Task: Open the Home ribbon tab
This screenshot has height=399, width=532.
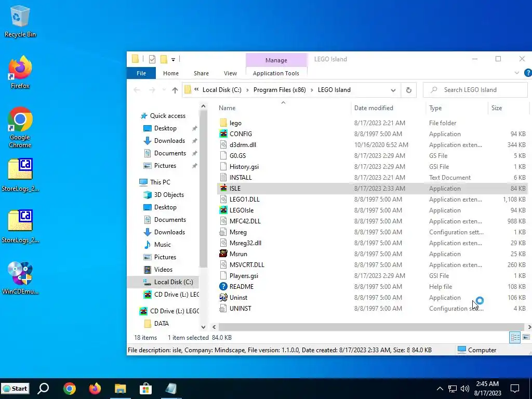Action: [x=170, y=73]
